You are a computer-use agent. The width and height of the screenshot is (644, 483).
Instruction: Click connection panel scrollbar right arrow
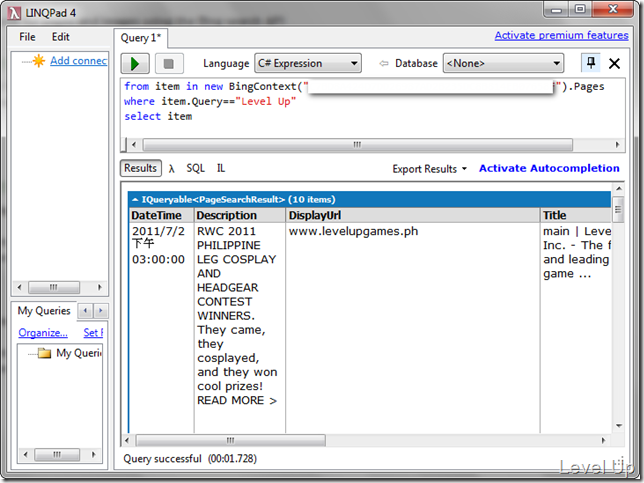pos(99,287)
